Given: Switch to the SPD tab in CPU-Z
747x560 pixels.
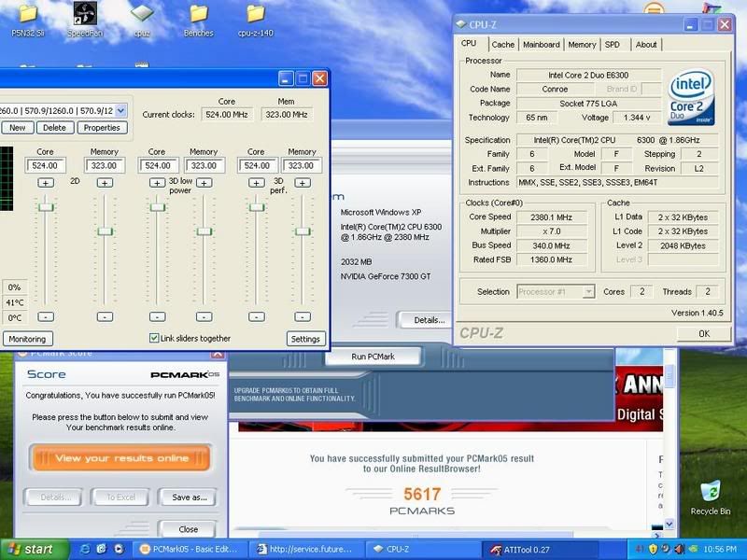Looking at the screenshot, I should tap(613, 45).
